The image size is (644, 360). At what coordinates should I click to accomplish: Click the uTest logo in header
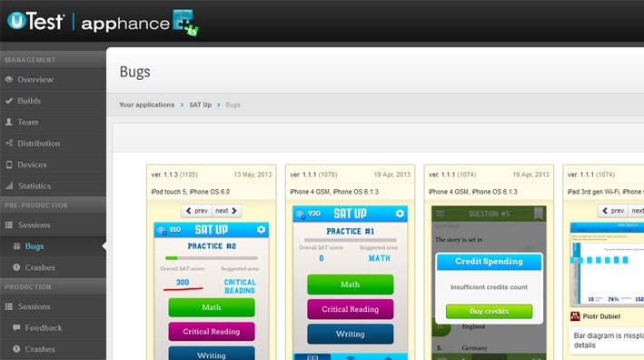pos(35,21)
